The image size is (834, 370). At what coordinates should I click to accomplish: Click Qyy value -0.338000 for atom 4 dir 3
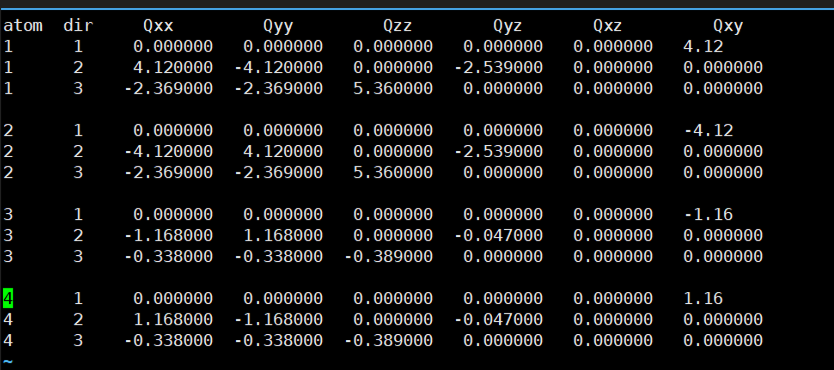pos(278,340)
